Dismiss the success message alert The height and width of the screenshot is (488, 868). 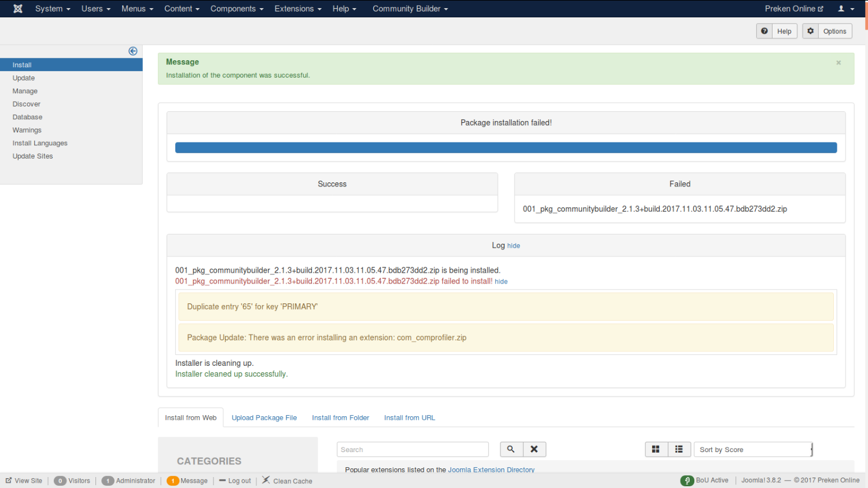click(x=838, y=63)
